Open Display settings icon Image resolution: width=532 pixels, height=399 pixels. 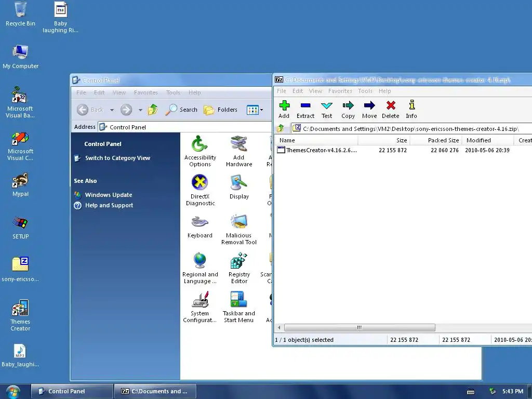[x=239, y=187]
